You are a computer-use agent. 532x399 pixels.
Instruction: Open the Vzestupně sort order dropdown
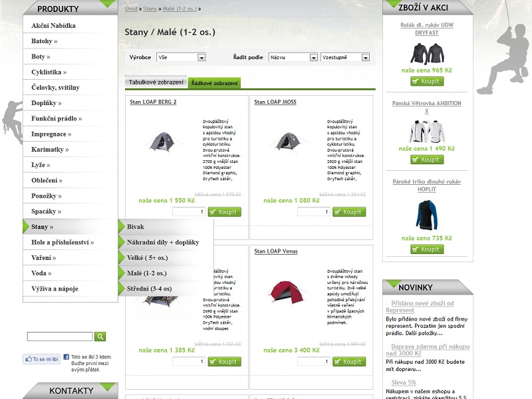pyautogui.click(x=345, y=58)
